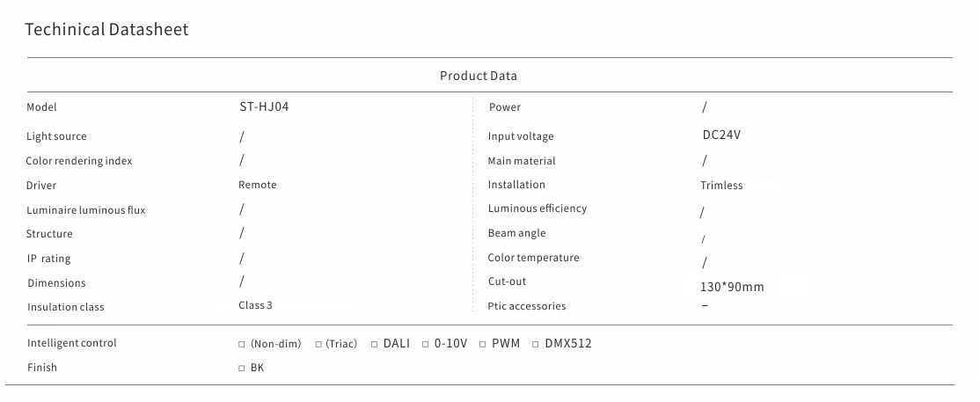Tick the BK finish checkbox
Viewport: 980px width, 402px height.
[x=242, y=369]
